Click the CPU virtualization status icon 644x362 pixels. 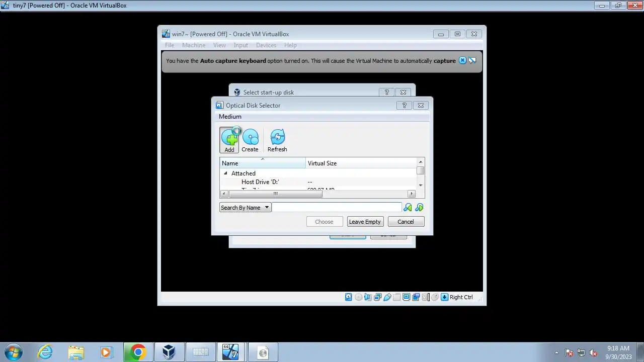pyautogui.click(x=425, y=297)
